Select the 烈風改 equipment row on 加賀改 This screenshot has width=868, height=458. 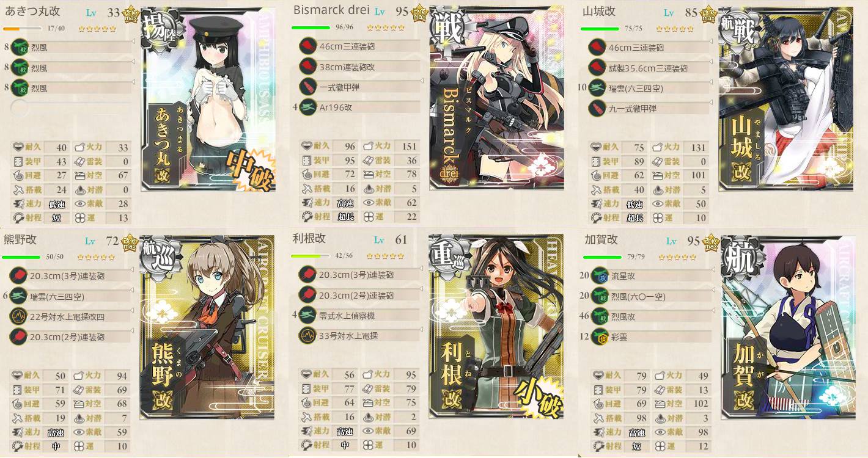tap(650, 316)
